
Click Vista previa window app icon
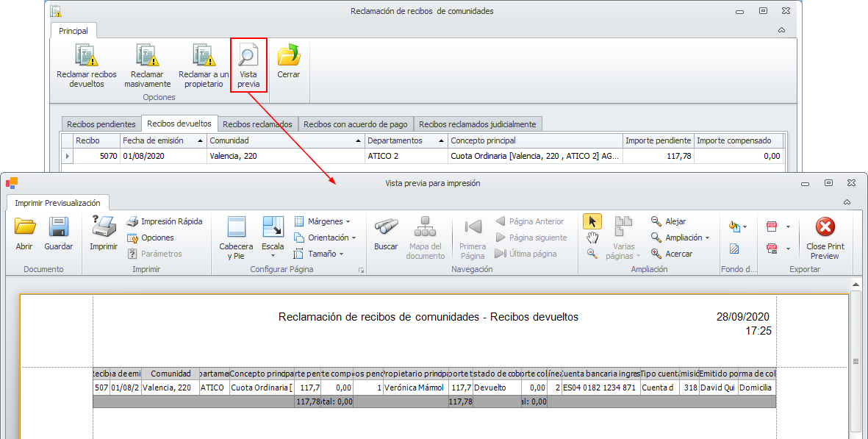(12, 182)
